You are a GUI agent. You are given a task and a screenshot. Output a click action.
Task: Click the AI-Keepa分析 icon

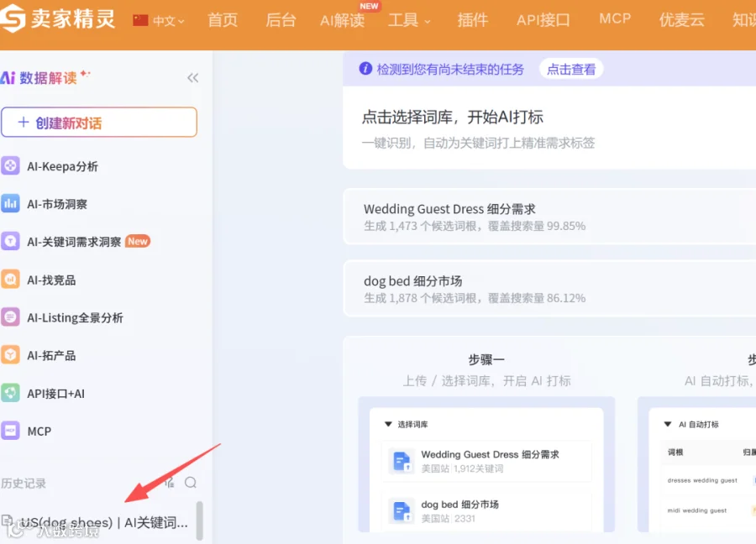pyautogui.click(x=10, y=165)
